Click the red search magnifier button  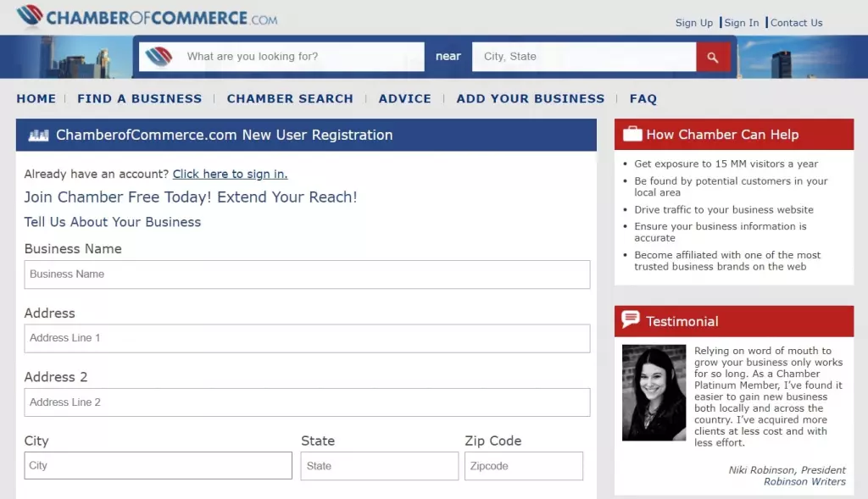[x=713, y=57]
